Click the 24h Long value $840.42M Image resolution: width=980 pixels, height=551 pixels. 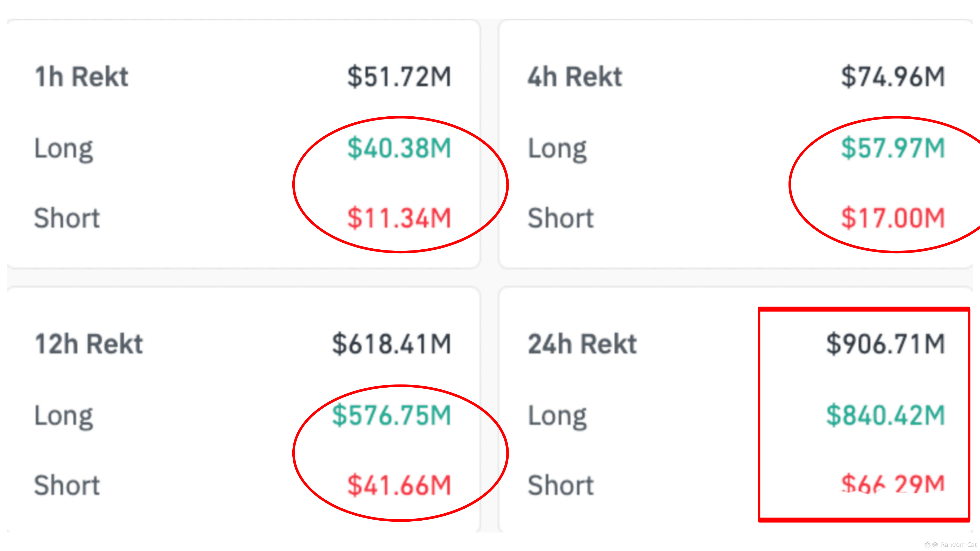point(885,415)
